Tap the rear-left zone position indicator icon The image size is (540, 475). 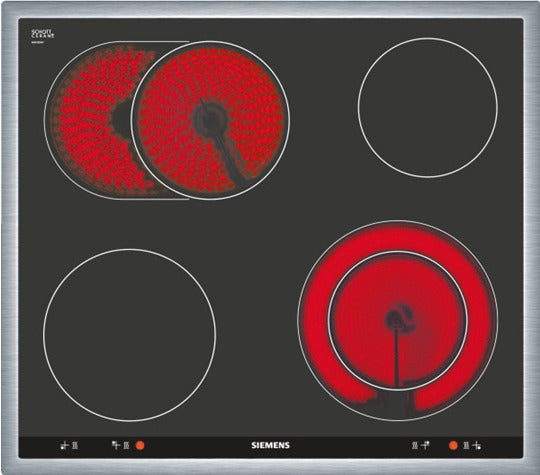click(x=116, y=445)
